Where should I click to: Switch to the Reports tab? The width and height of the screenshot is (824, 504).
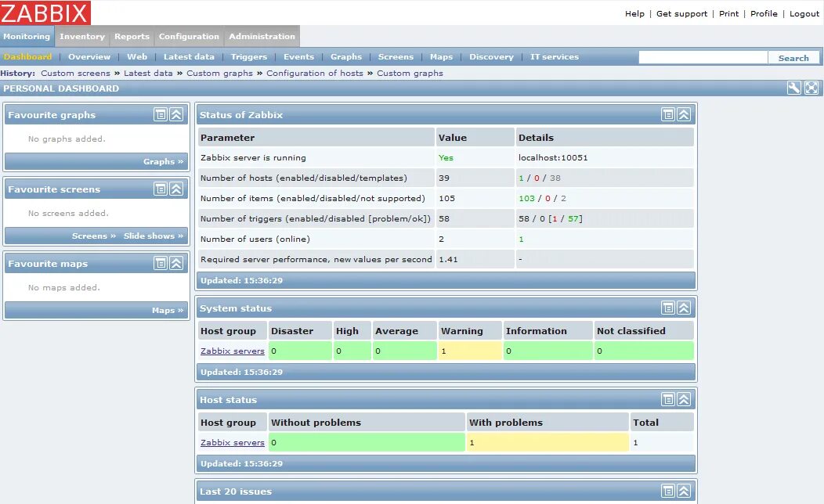(x=132, y=36)
